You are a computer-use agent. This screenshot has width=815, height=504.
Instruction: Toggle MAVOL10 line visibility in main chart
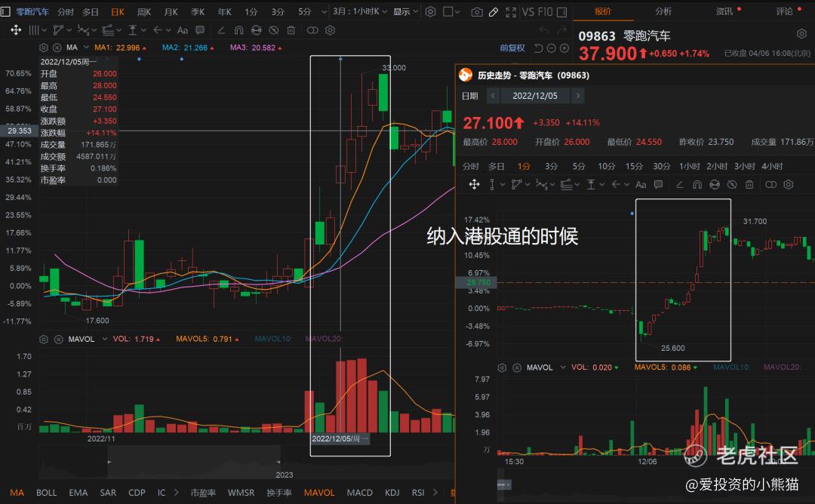pos(272,339)
